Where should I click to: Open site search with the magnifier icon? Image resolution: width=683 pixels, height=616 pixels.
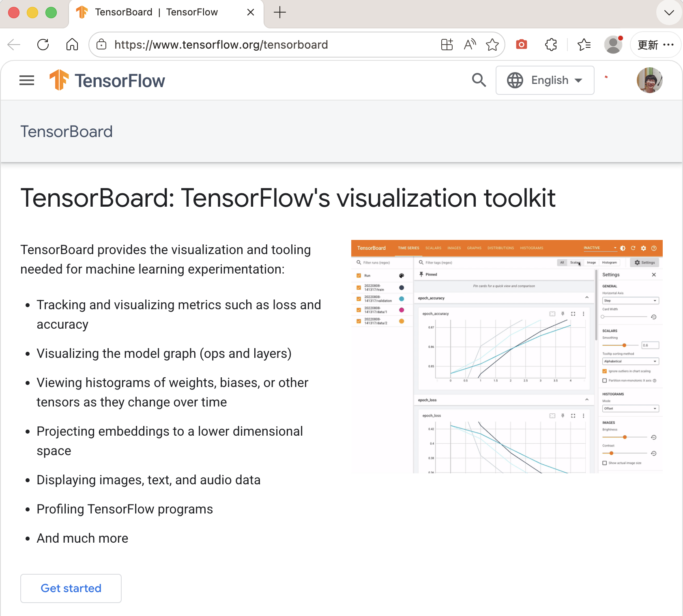pos(479,80)
